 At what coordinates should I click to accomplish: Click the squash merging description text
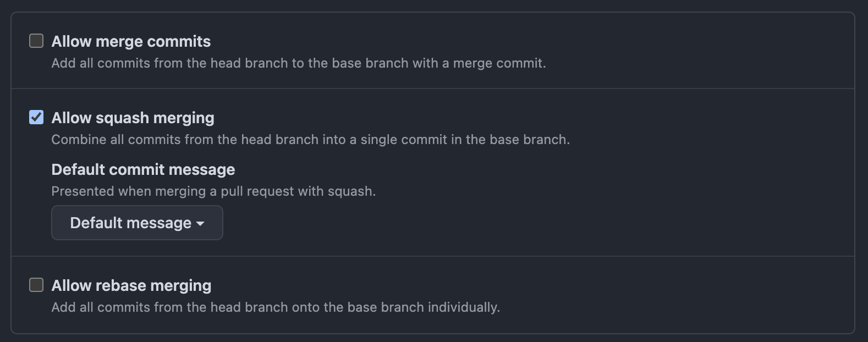pyautogui.click(x=311, y=139)
